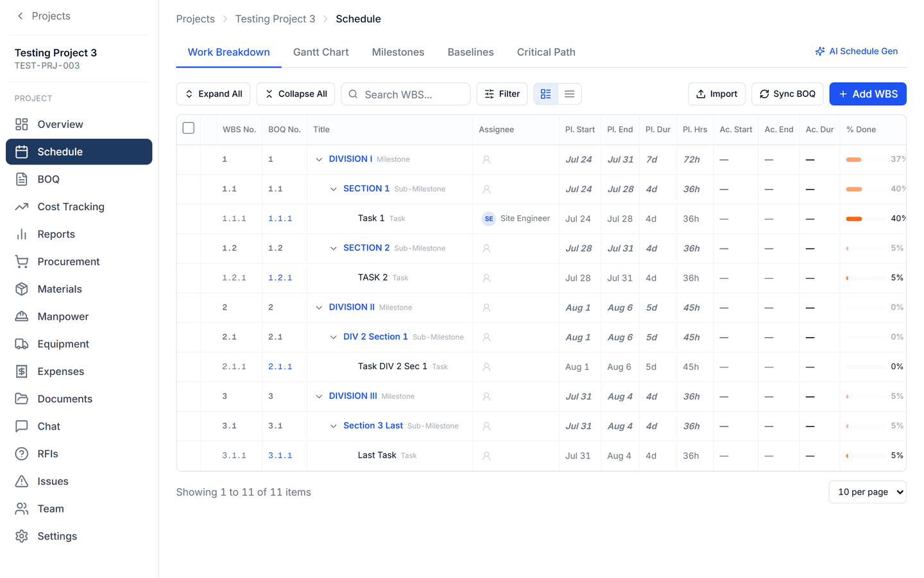924x578 pixels.
Task: Open the 10 per page dropdown
Action: coord(868,492)
